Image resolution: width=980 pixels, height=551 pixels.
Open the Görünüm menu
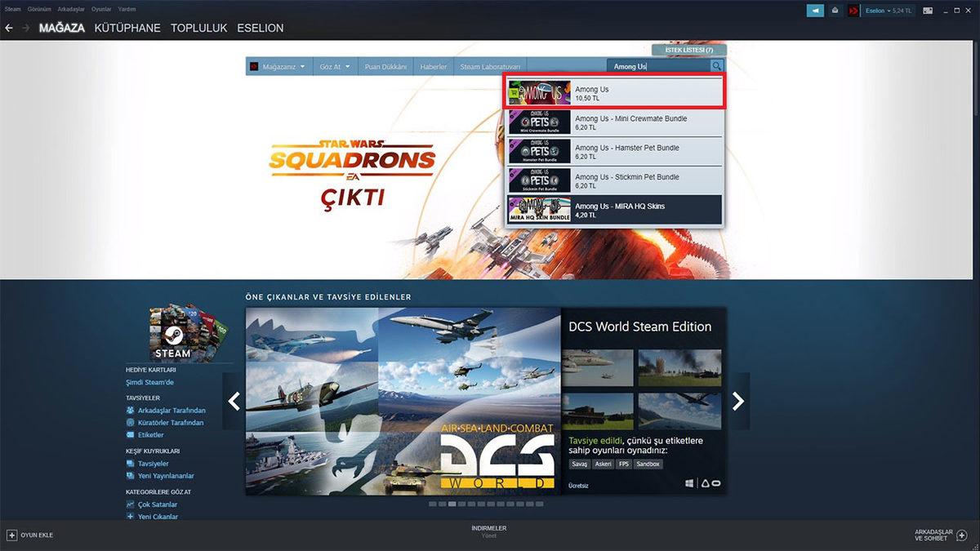pyautogui.click(x=38, y=9)
